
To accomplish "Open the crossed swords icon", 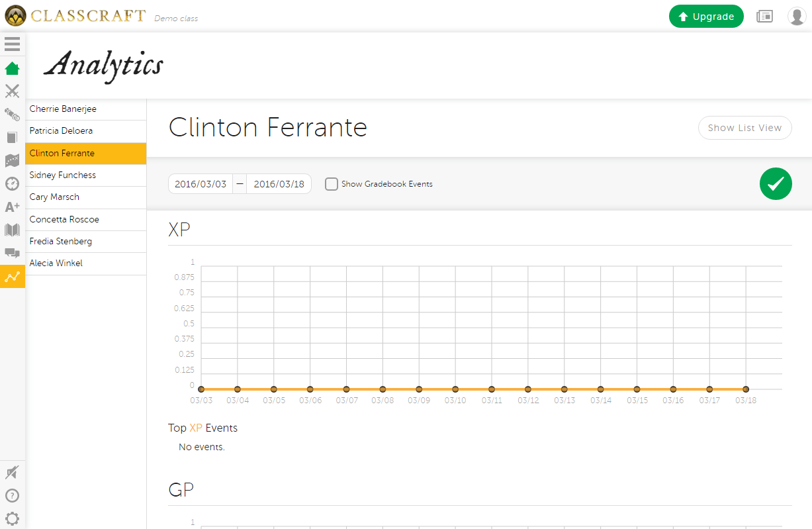I will click(x=12, y=91).
